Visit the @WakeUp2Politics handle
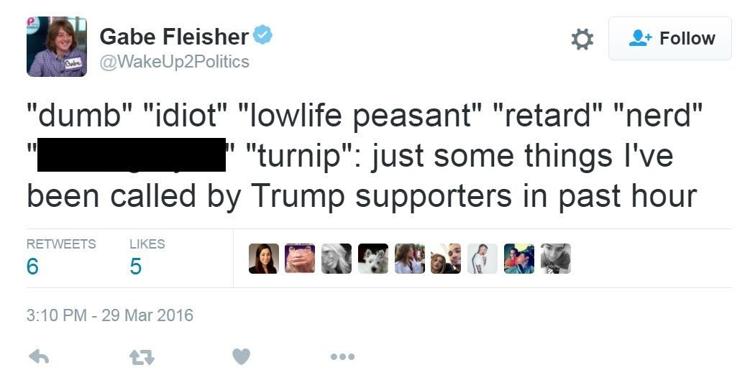Viewport: 750px width, 375px height. coord(174,62)
